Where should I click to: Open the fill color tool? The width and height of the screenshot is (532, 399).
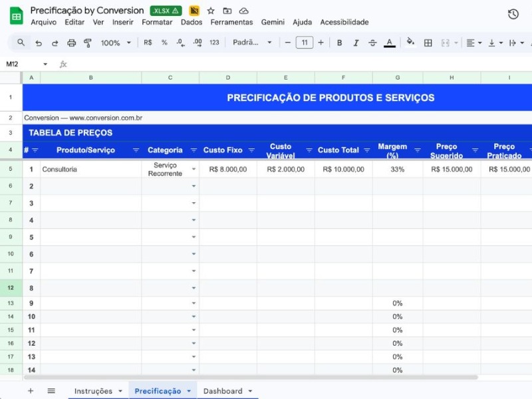[410, 43]
